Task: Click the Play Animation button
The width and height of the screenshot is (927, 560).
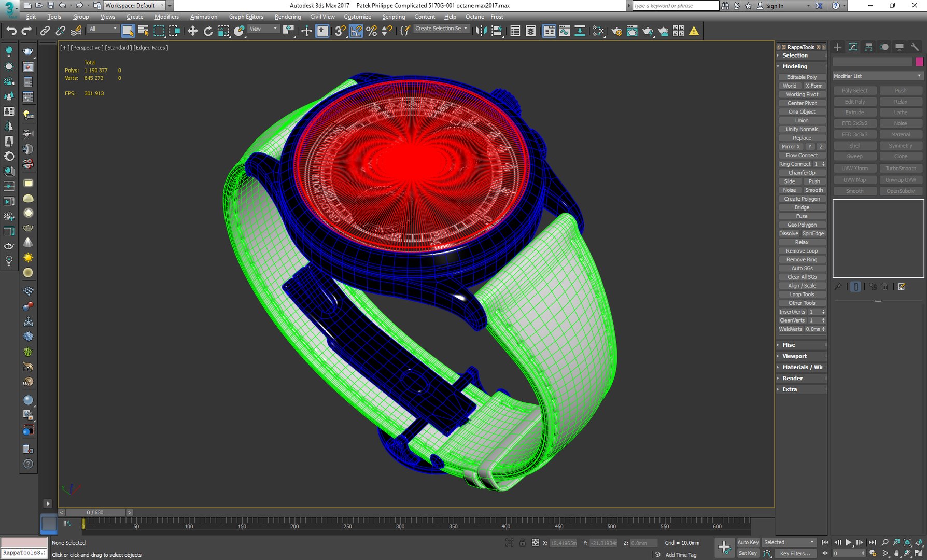Action: (849, 542)
